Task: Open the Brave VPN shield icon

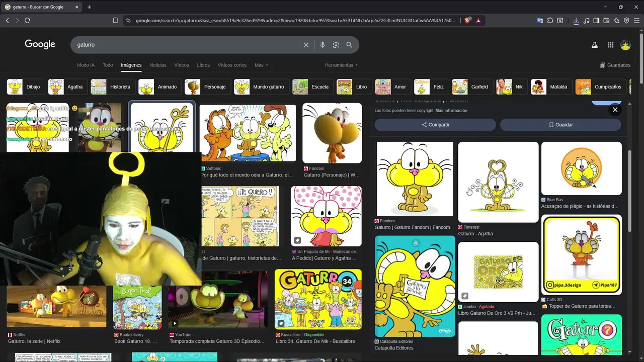Action: point(626,21)
